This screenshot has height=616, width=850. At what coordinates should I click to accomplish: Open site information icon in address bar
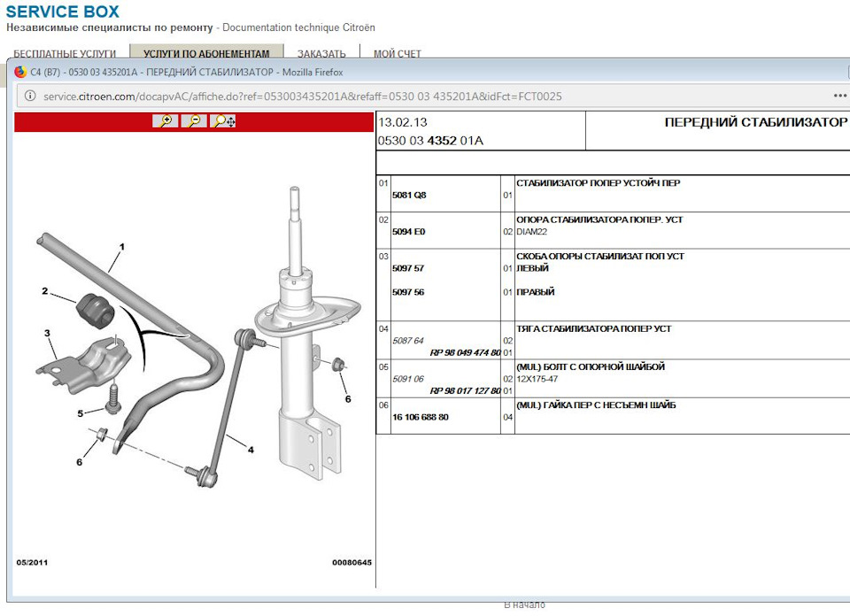pyautogui.click(x=30, y=96)
